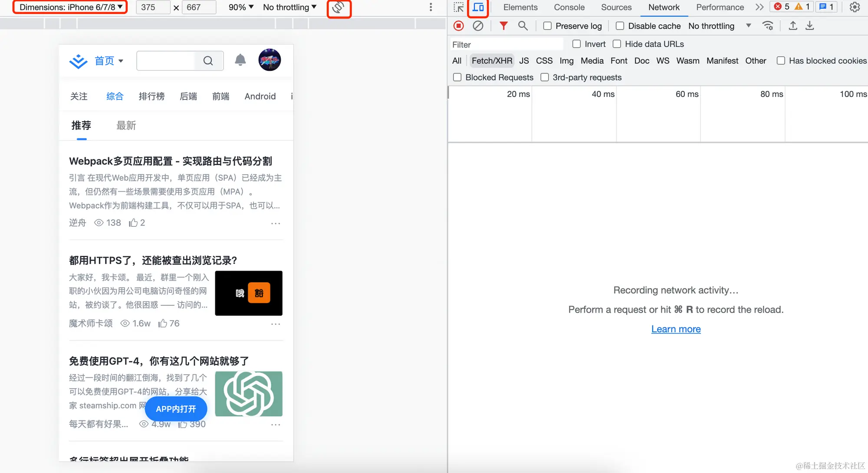This screenshot has height=473, width=868.
Task: Toggle the network filter funnel icon
Action: pos(503,26)
